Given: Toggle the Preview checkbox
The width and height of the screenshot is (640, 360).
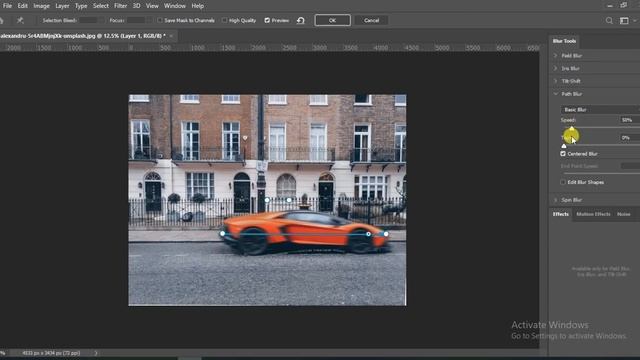Looking at the screenshot, I should 267,20.
